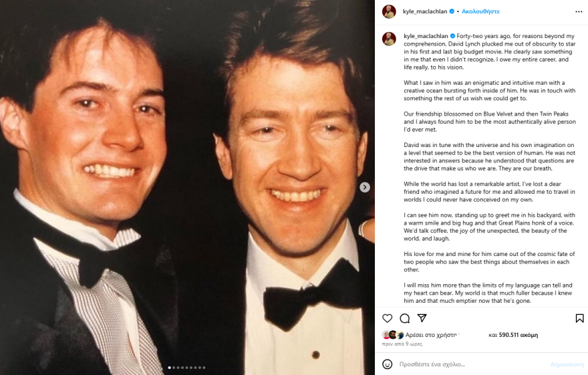The width and height of the screenshot is (588, 375).
Task: Click the header profile picture avatar
Action: [x=389, y=11]
